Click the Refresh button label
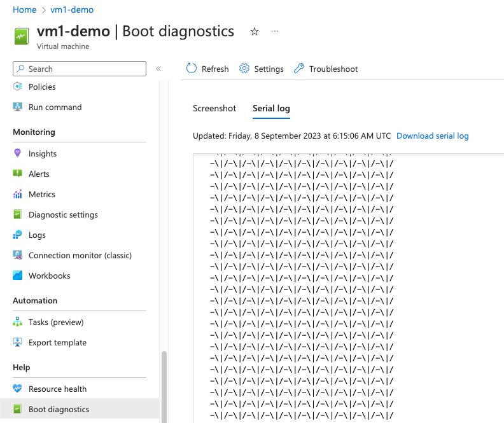 pos(215,69)
